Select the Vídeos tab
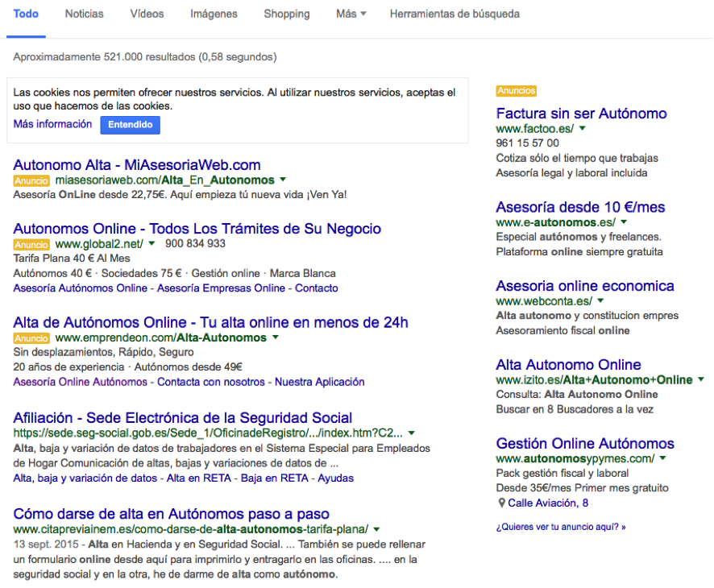This screenshot has width=714, height=588. [x=146, y=14]
